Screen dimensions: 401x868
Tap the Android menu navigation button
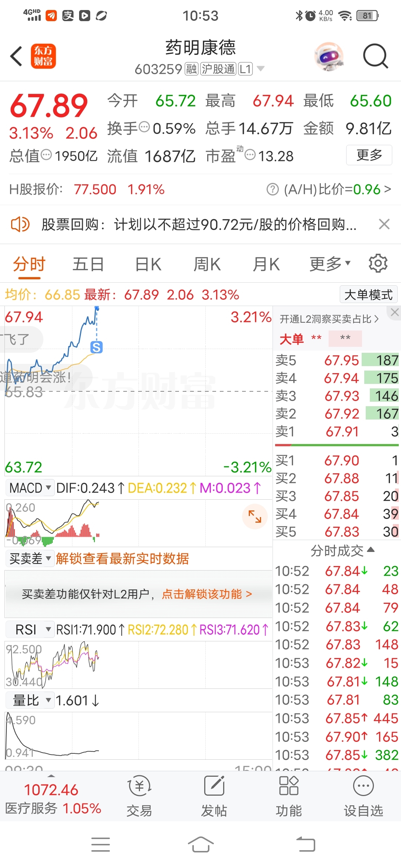pyautogui.click(x=101, y=845)
